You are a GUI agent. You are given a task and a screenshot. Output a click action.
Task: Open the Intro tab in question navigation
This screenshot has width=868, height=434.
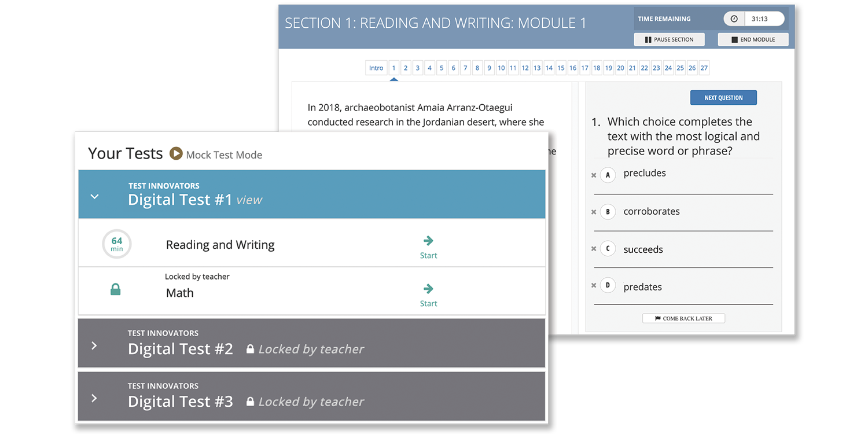click(376, 68)
